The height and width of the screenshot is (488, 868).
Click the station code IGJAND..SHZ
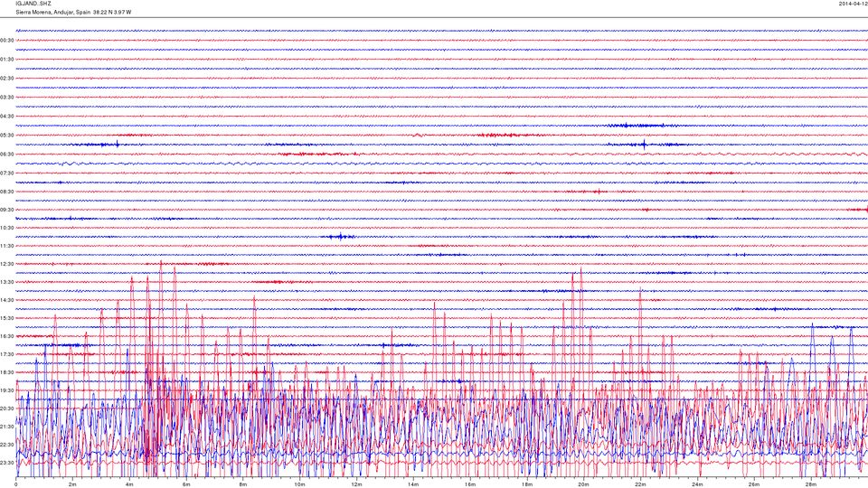point(33,4)
